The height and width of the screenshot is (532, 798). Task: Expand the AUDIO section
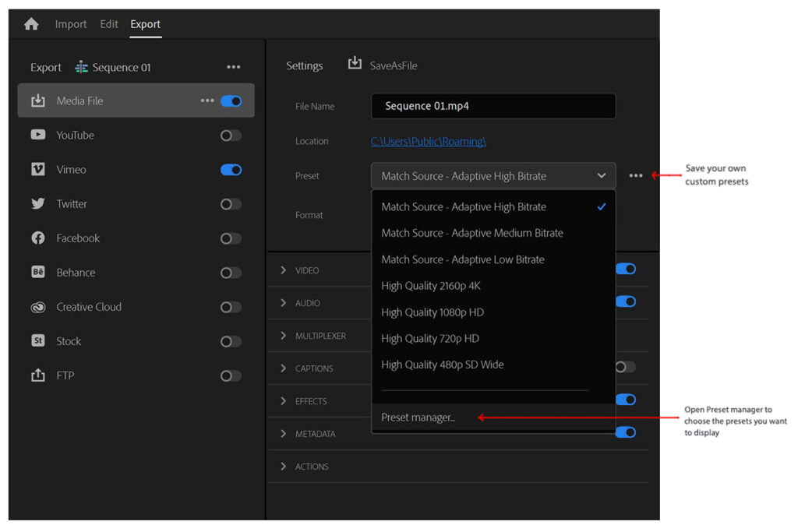pyautogui.click(x=284, y=303)
